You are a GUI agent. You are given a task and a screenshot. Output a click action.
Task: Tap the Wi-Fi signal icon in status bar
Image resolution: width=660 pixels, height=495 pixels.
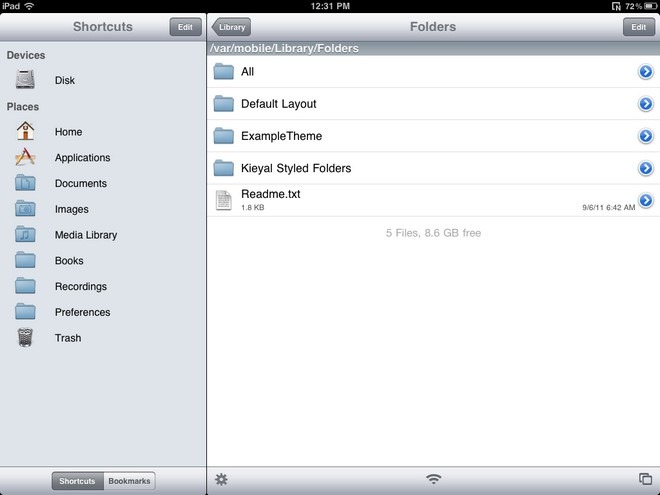[29, 6]
